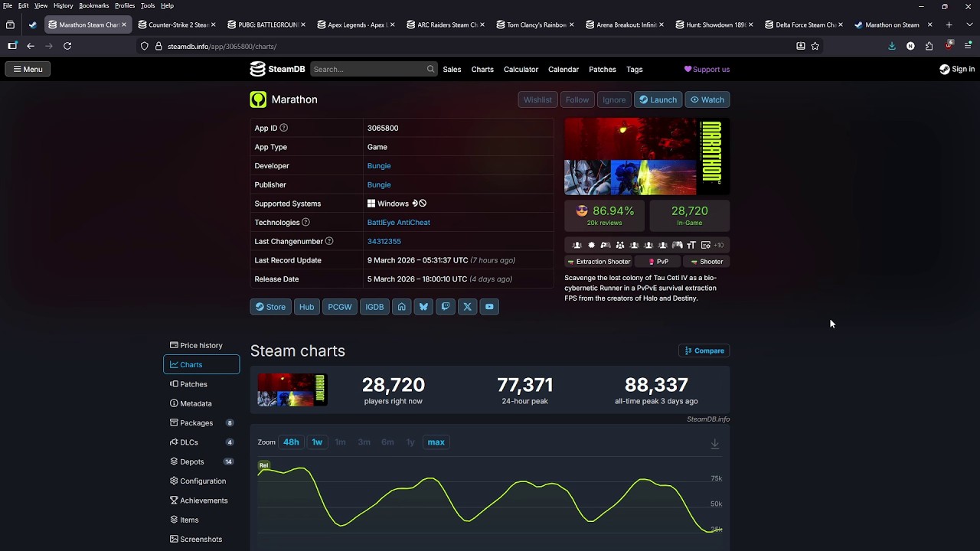The width and height of the screenshot is (980, 551).
Task: Click the subtitles TT feature icon
Action: coord(691,245)
